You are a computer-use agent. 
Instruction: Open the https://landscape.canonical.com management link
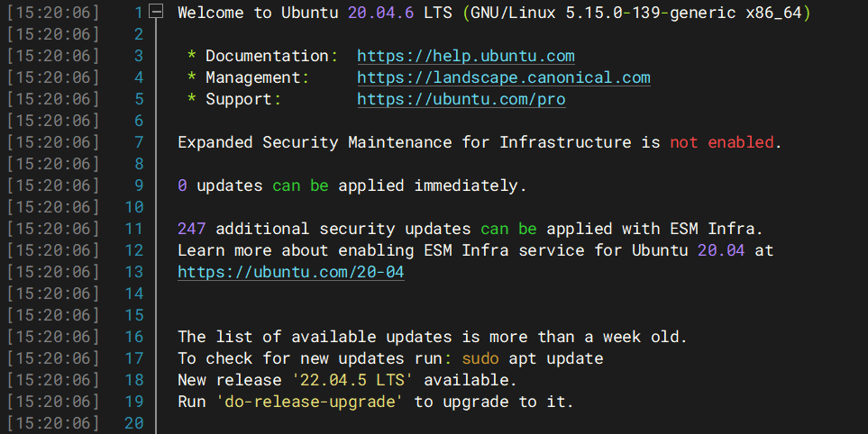pos(504,77)
